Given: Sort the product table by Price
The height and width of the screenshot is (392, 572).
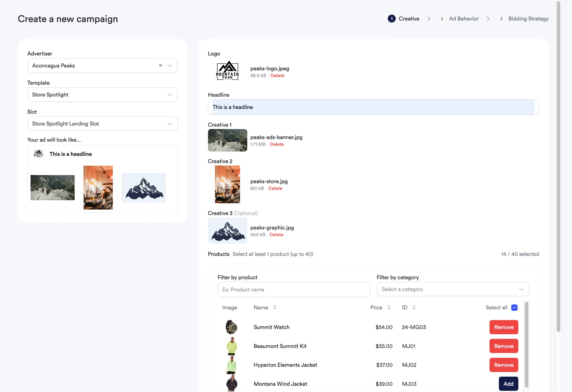Looking at the screenshot, I should click(x=390, y=307).
